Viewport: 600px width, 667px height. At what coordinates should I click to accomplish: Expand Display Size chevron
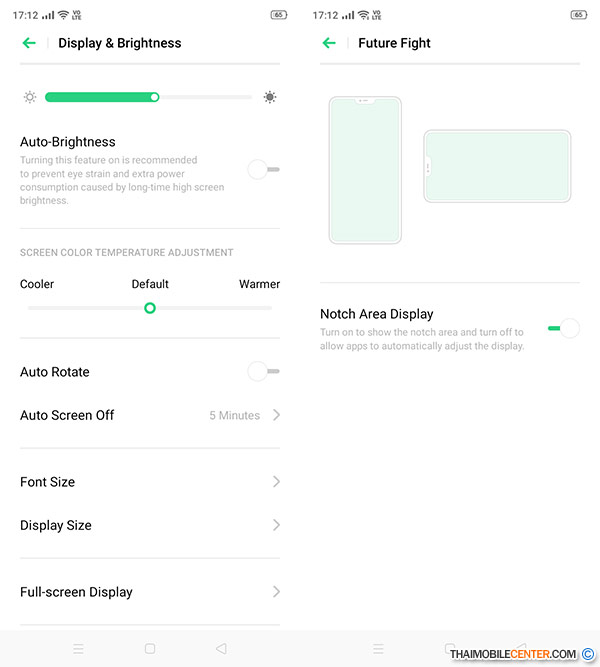click(x=277, y=525)
